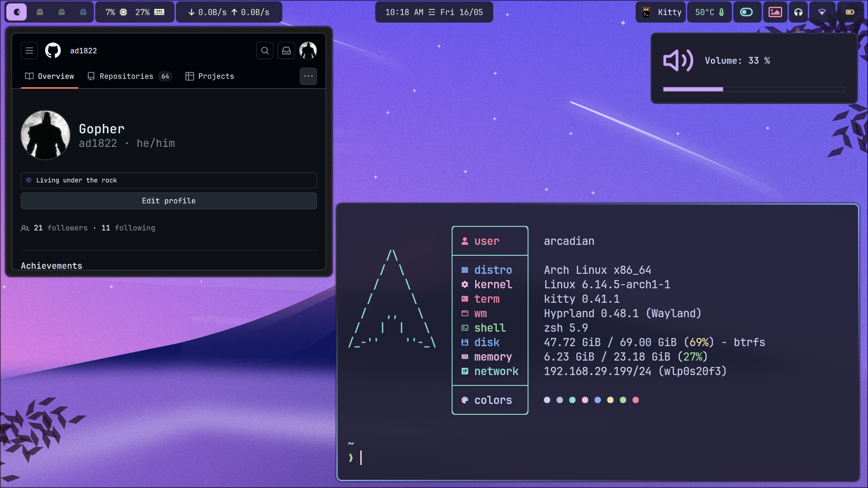Click the red color dot in terminal
Screen dimensions: 868x488
click(x=636, y=400)
